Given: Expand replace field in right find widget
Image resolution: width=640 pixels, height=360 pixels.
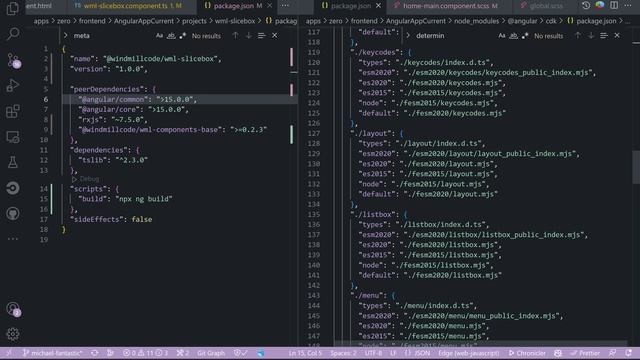Looking at the screenshot, I should [x=408, y=36].
